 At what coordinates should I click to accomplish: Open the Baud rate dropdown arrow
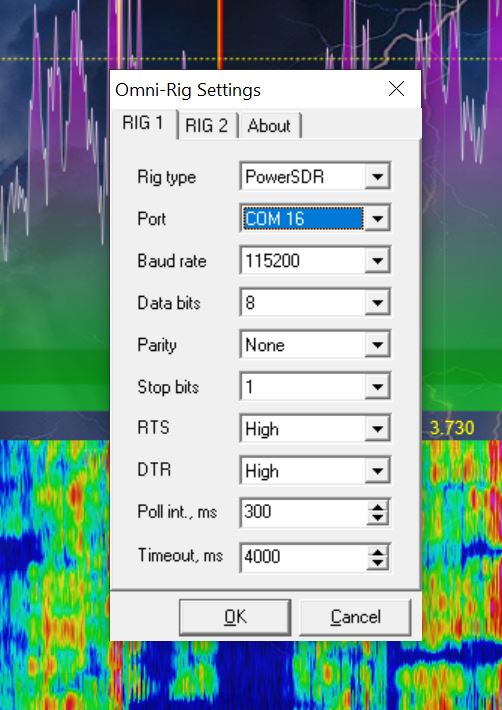377,260
